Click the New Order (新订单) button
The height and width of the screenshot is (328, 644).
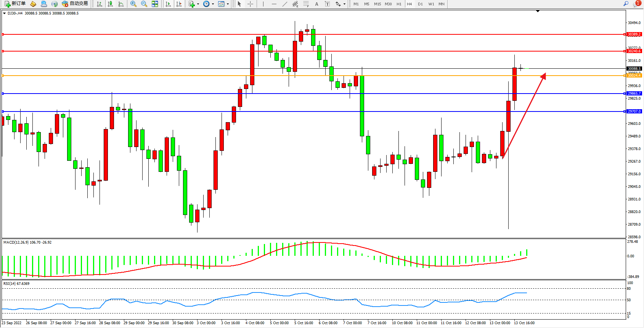(15, 4)
